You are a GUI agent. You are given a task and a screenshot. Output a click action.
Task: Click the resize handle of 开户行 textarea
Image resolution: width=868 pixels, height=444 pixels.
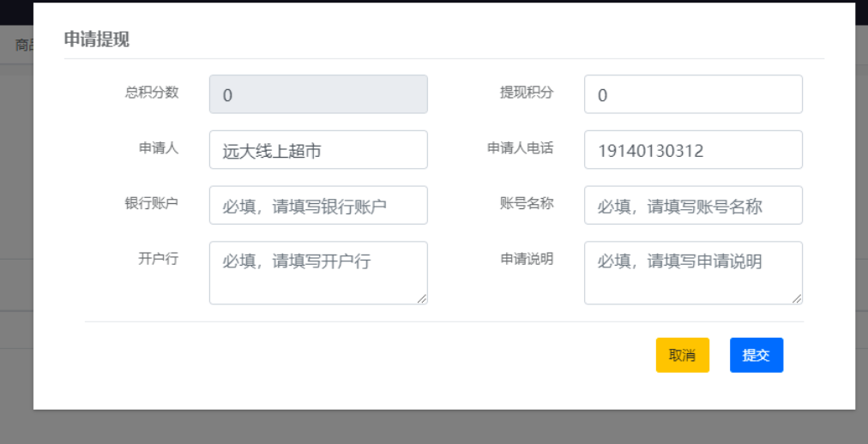[x=421, y=298]
